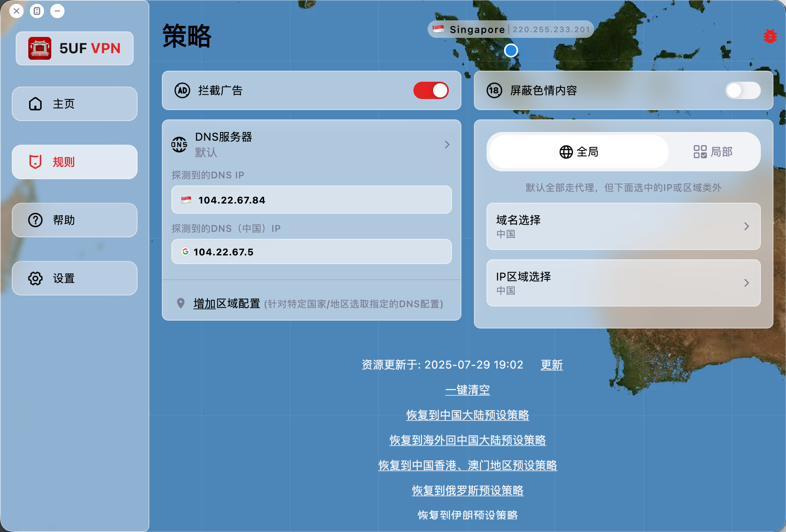
Task: Click the blue map location marker
Action: [511, 50]
